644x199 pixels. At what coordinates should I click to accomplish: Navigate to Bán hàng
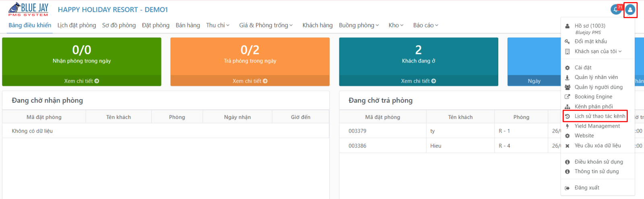[188, 25]
